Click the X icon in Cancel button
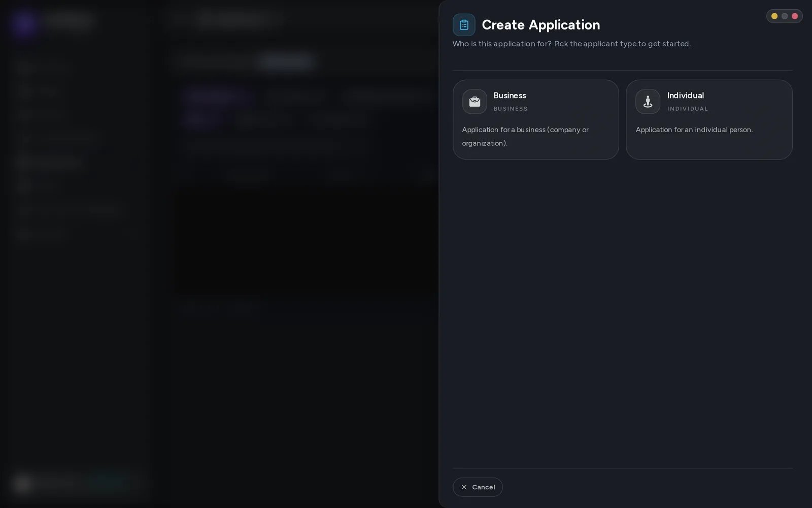 464,487
